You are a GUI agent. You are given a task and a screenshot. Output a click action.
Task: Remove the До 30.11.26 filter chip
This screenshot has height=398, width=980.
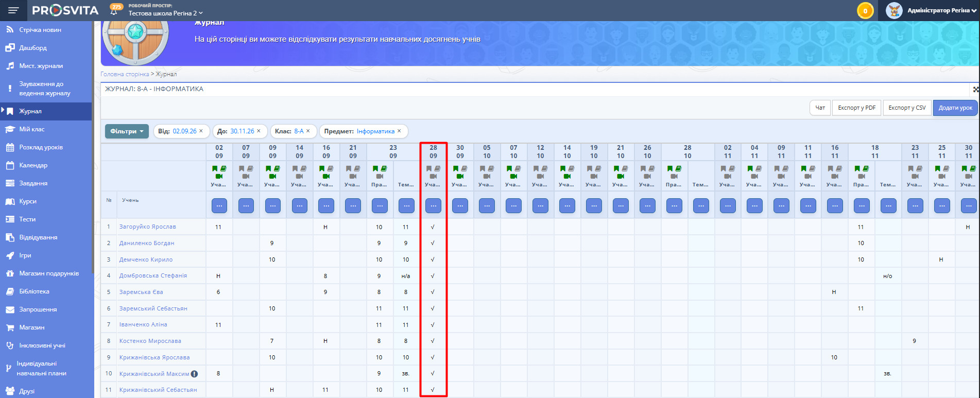click(x=259, y=131)
